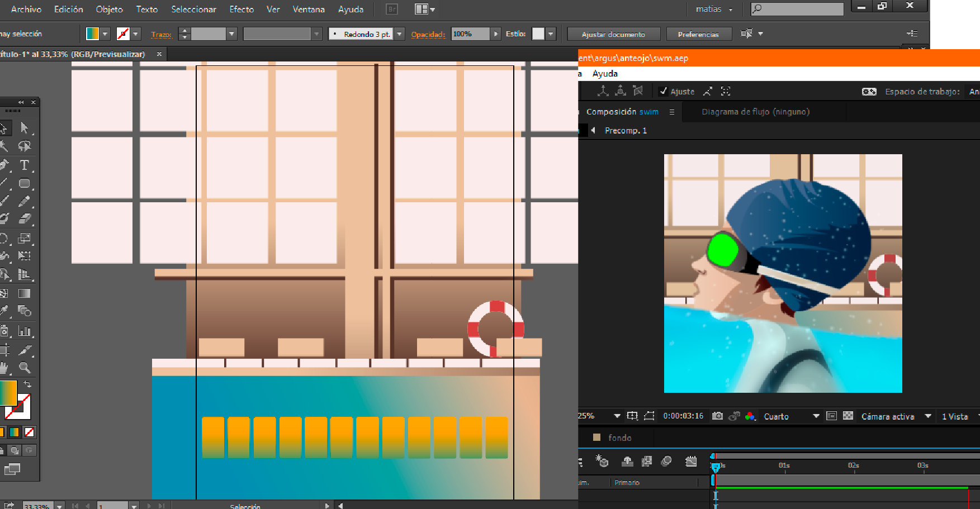Open the Archivo menu
The width and height of the screenshot is (980, 509).
pos(26,9)
